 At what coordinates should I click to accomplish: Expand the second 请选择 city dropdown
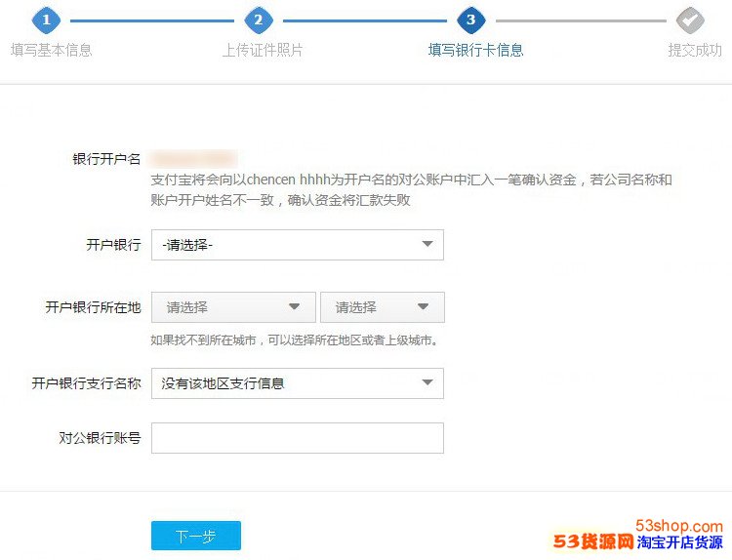pyautogui.click(x=382, y=307)
